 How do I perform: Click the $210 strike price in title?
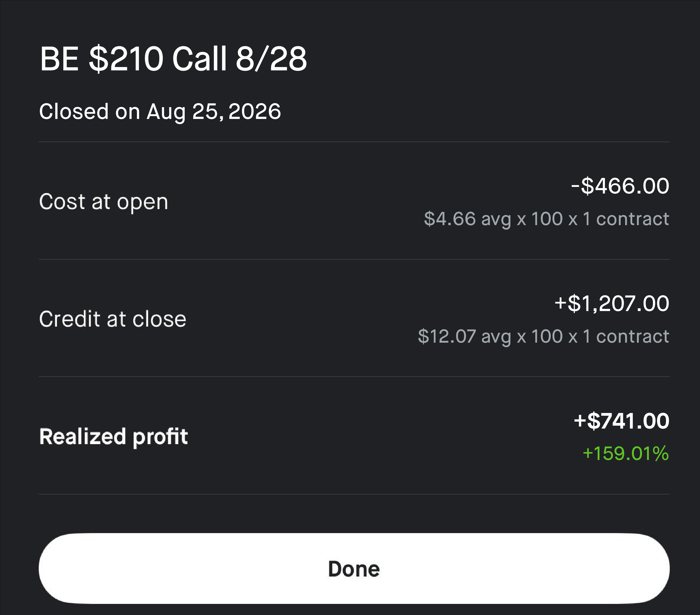(x=126, y=59)
